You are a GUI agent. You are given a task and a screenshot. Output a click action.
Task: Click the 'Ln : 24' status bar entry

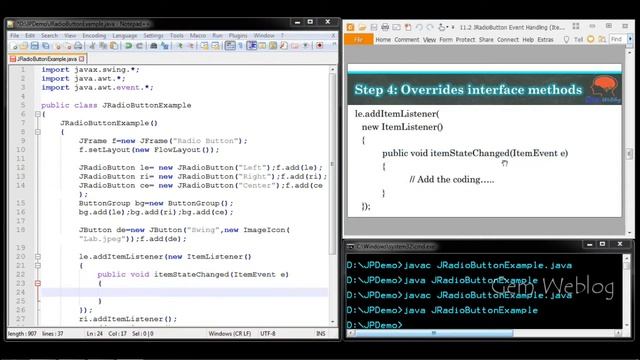coord(95,333)
